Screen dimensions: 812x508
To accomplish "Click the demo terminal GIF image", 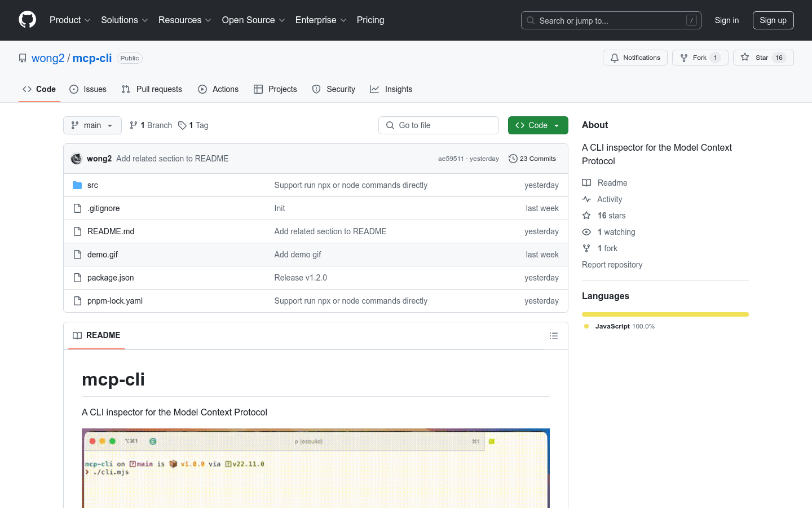I will point(316,468).
